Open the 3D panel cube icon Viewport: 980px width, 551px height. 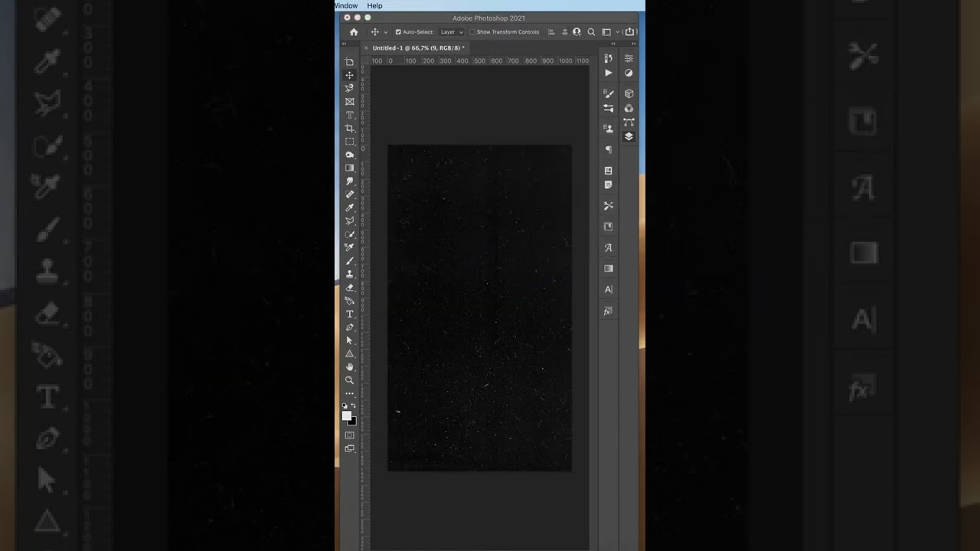629,93
